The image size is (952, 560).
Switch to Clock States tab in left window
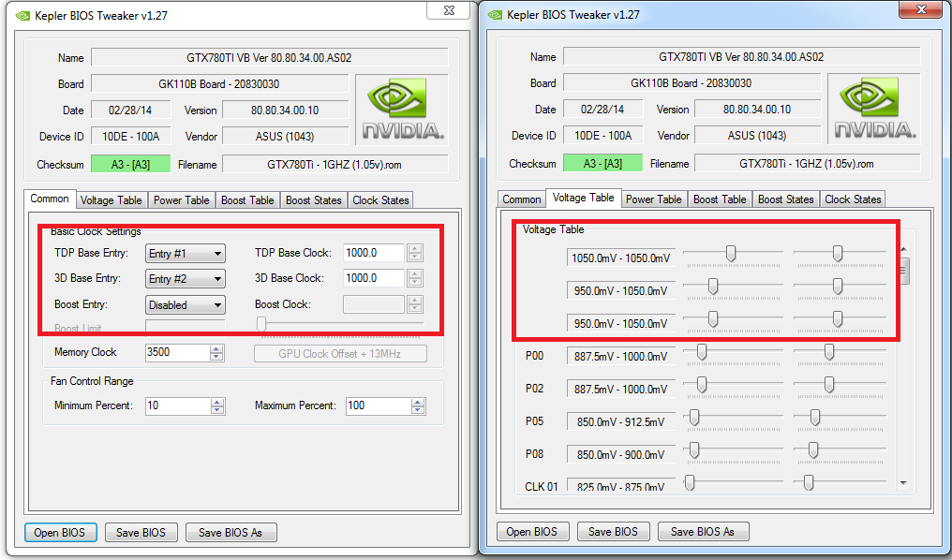(x=380, y=200)
